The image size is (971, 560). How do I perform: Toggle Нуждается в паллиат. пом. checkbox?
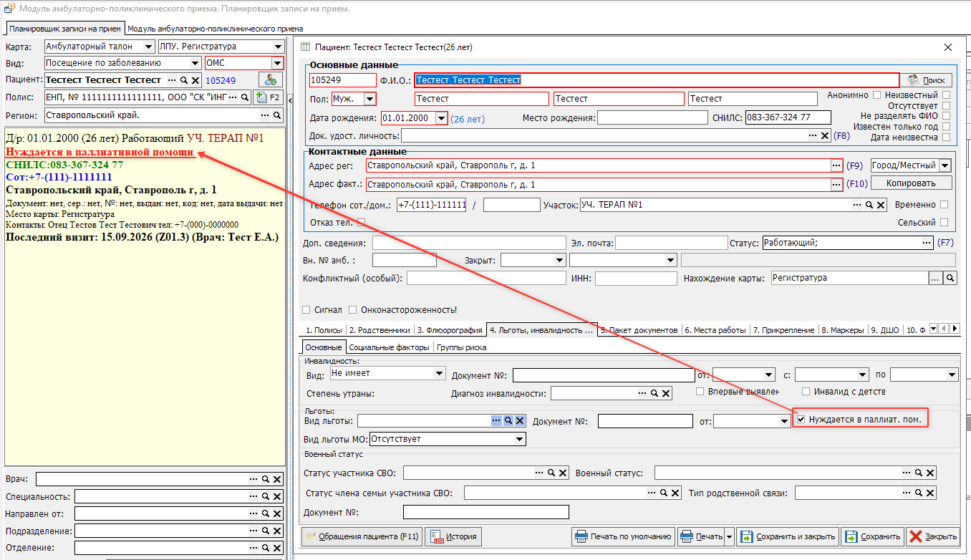pos(801,419)
